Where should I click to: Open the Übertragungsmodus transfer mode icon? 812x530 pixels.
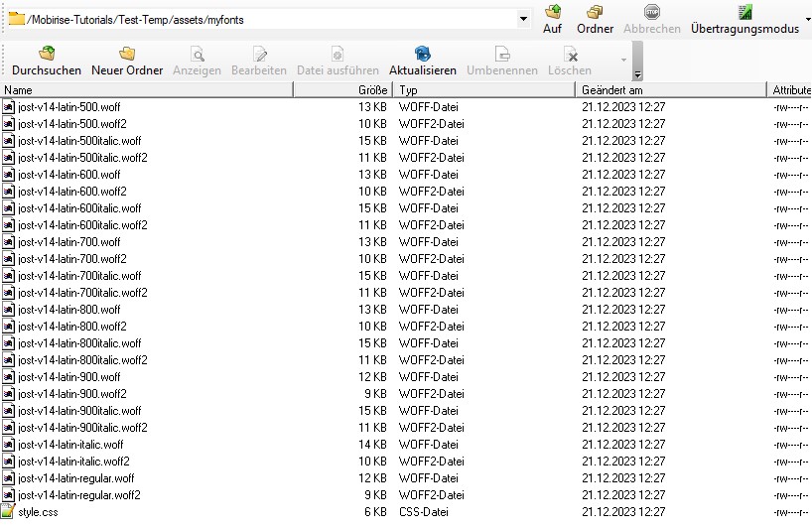(x=744, y=13)
